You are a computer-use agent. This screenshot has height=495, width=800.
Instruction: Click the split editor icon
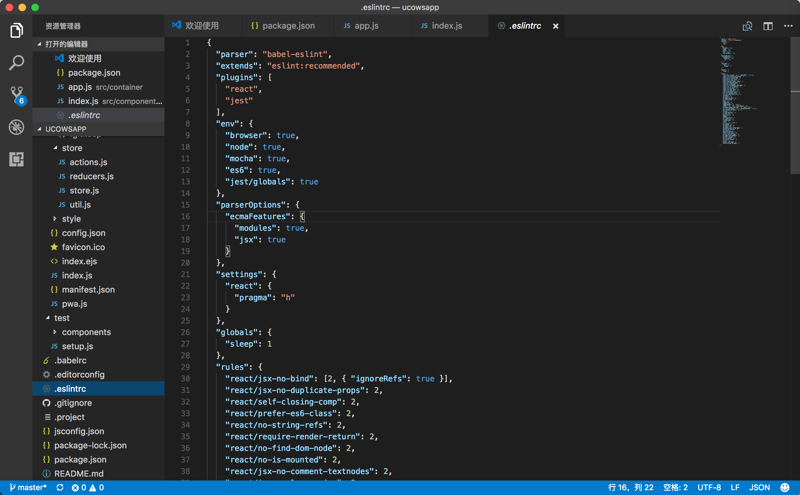[x=768, y=26]
